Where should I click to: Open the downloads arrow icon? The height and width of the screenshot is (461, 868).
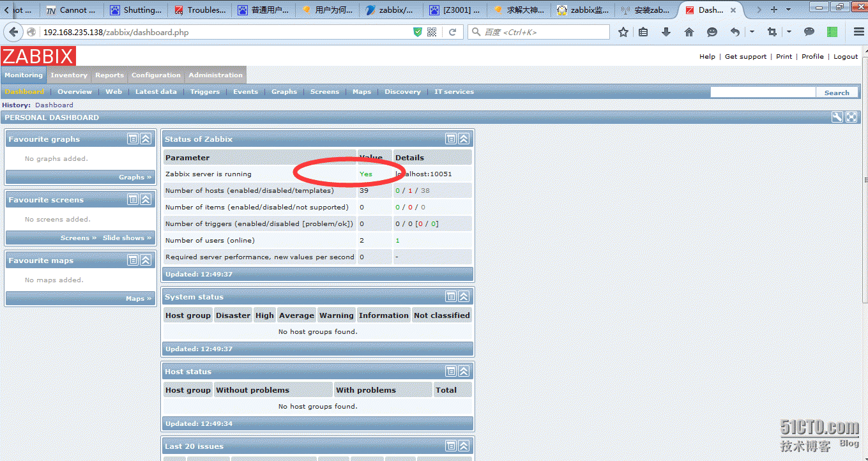[666, 32]
